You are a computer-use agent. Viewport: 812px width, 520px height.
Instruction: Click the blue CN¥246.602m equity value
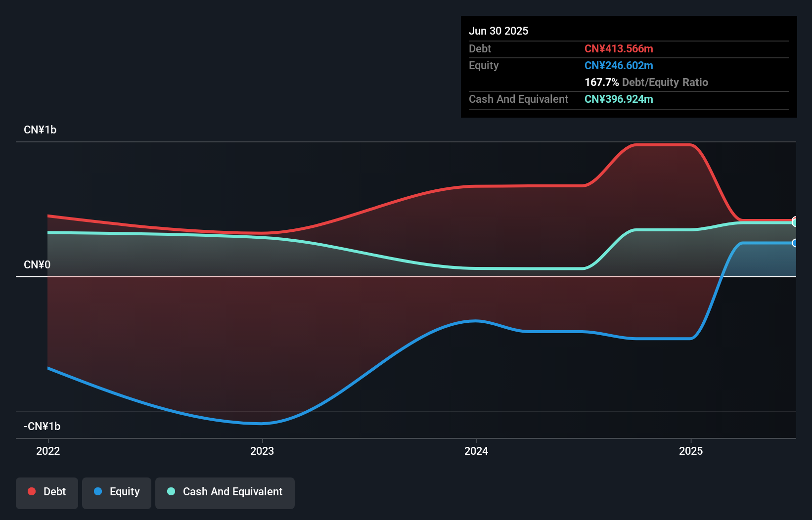click(619, 65)
